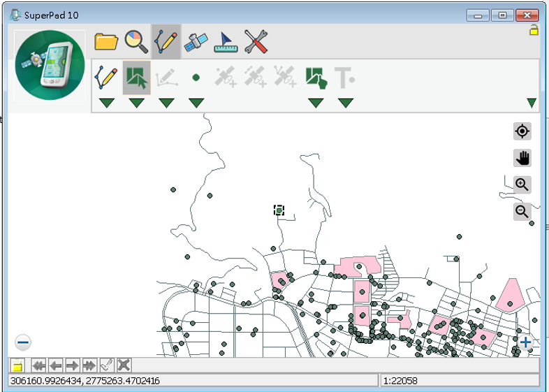Go to previous record left arrow
The image size is (549, 392).
tap(56, 365)
